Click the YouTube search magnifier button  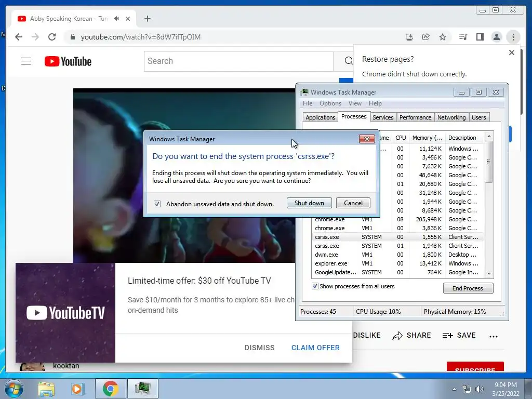(348, 61)
